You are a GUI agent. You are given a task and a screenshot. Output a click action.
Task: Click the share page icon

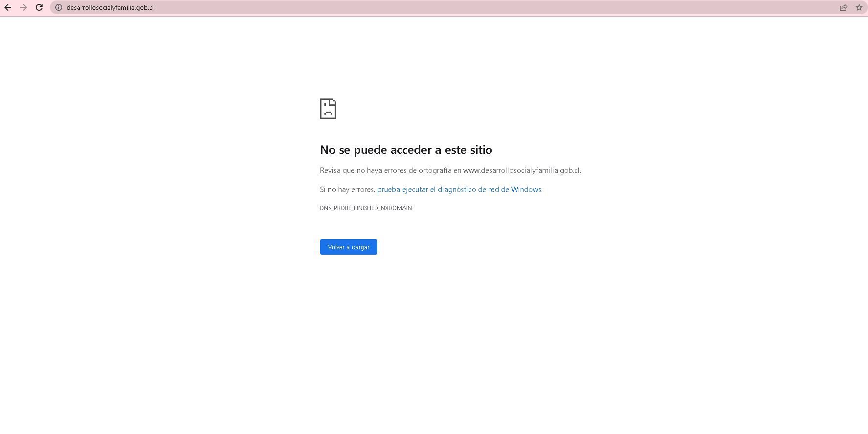tap(844, 7)
